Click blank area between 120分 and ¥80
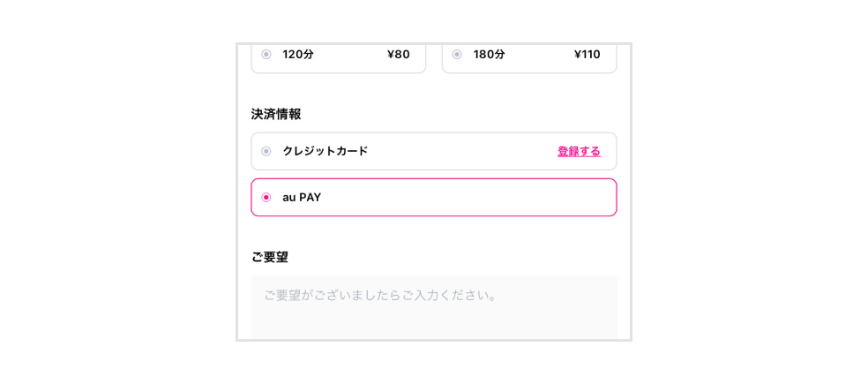This screenshot has width=868, height=384. click(350, 55)
